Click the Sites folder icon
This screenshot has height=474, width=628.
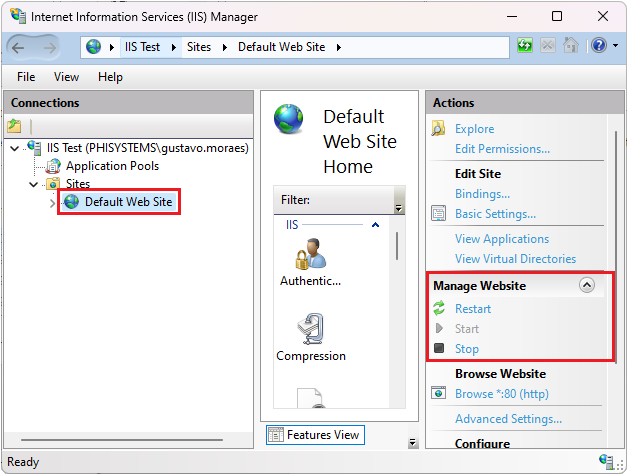[53, 184]
